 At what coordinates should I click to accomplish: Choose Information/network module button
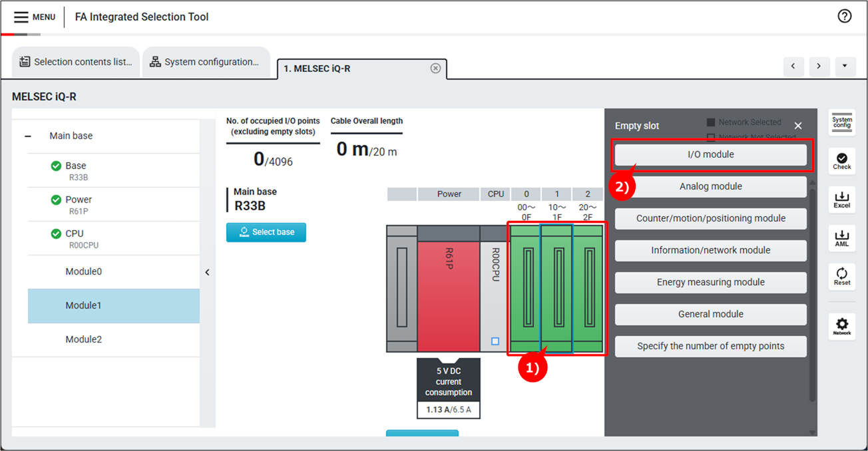[711, 250]
